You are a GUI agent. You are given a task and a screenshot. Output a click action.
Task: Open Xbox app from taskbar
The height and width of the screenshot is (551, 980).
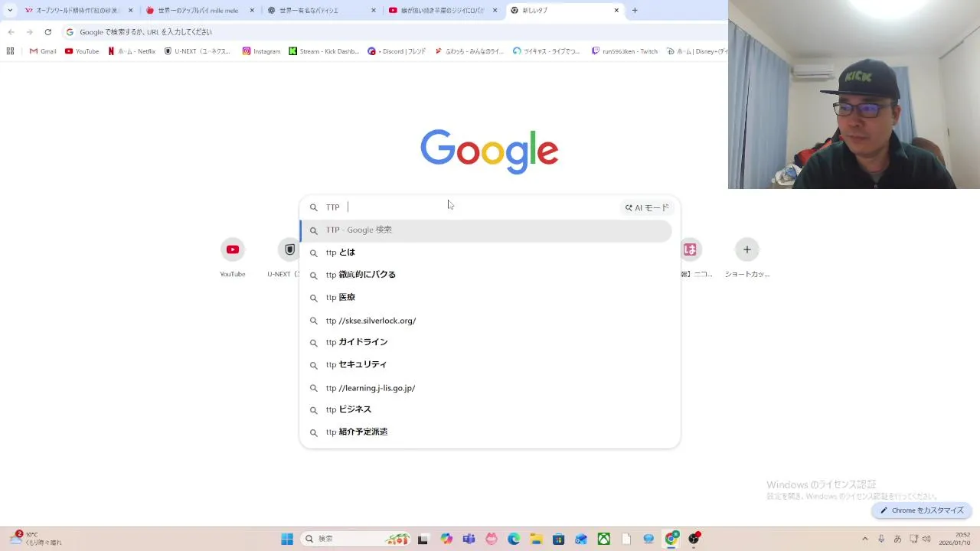[604, 539]
